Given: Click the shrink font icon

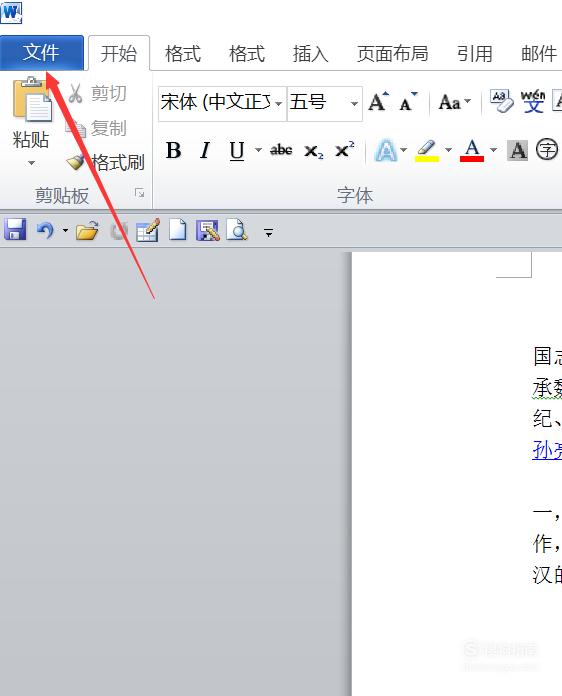Looking at the screenshot, I should coord(408,102).
